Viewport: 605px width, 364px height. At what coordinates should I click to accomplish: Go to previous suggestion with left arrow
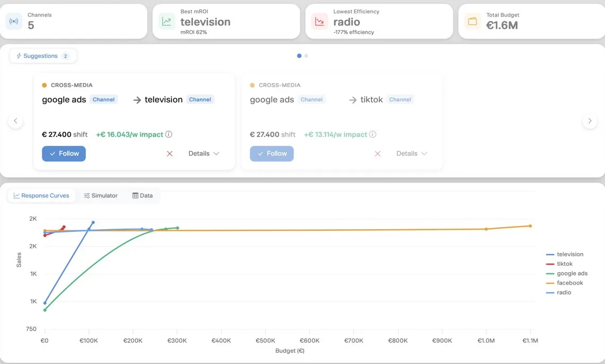click(15, 120)
